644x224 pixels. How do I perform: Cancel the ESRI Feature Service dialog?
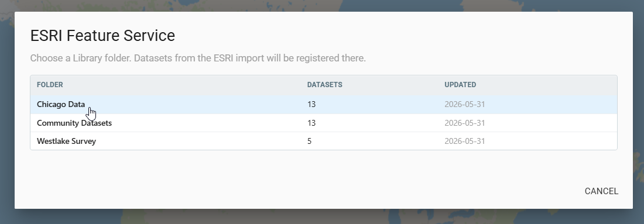point(601,191)
